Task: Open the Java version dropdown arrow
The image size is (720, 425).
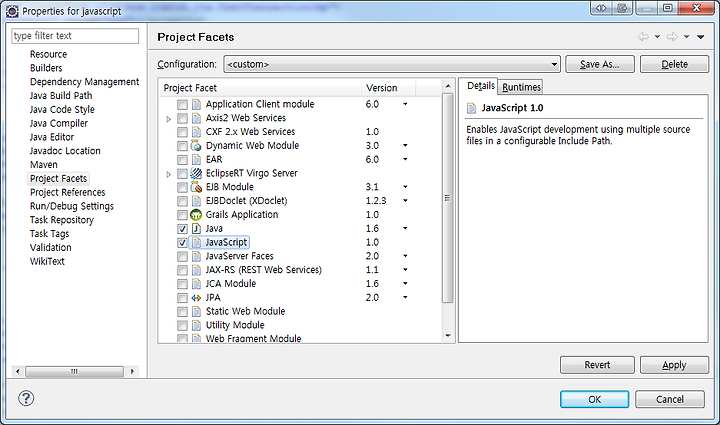Action: 405,228
